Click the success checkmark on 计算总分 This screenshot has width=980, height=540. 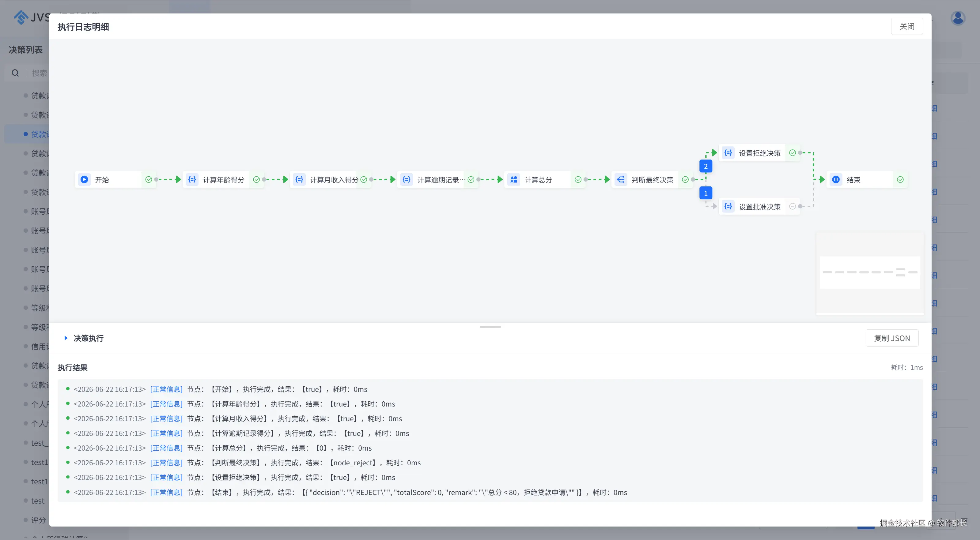(x=578, y=179)
